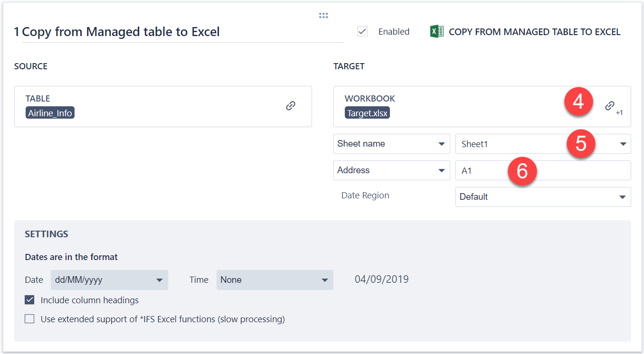Viewport: 644px width, 354px height.
Task: Expand the Sheet1 dropdown
Action: click(x=623, y=143)
